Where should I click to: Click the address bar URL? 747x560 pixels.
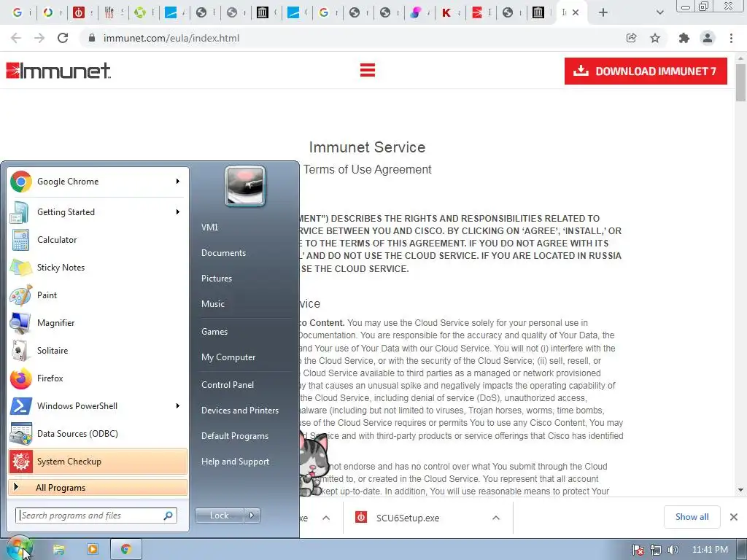coord(171,38)
